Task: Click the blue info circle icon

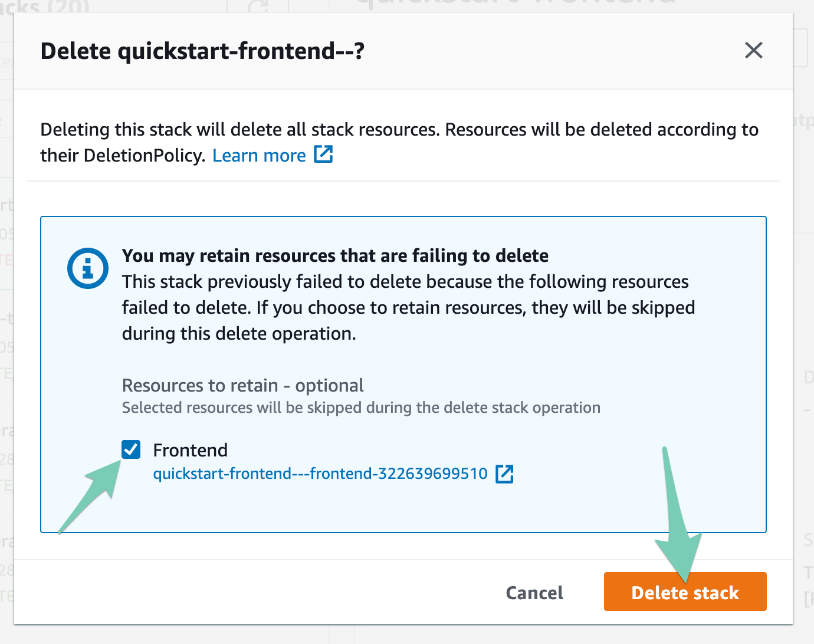Action: [88, 268]
